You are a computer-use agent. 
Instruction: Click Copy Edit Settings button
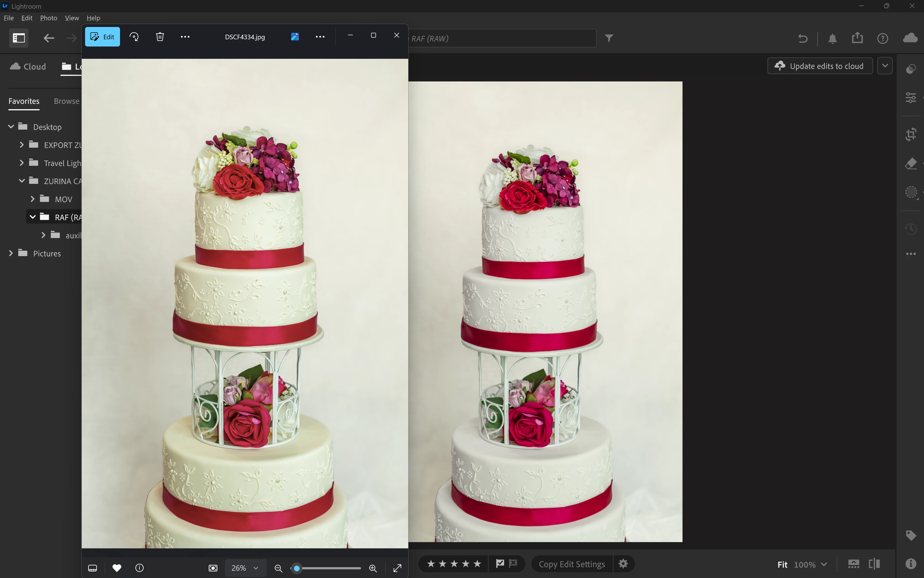tap(571, 564)
